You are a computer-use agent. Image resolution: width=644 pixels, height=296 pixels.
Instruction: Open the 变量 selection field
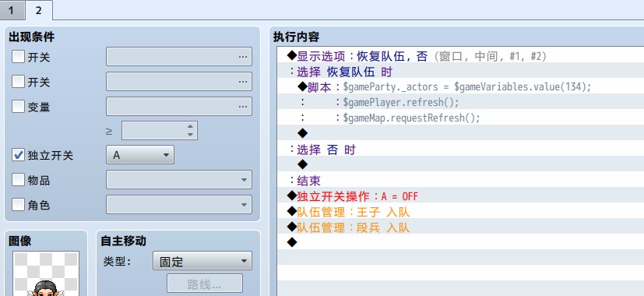(179, 107)
